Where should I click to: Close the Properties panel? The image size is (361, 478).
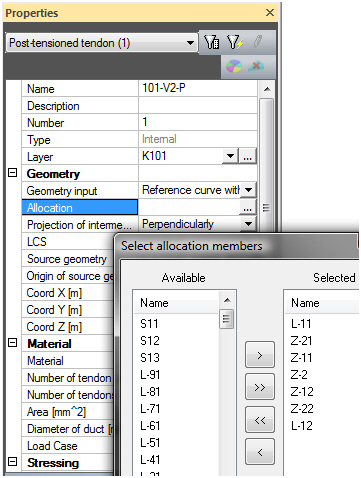tap(270, 13)
